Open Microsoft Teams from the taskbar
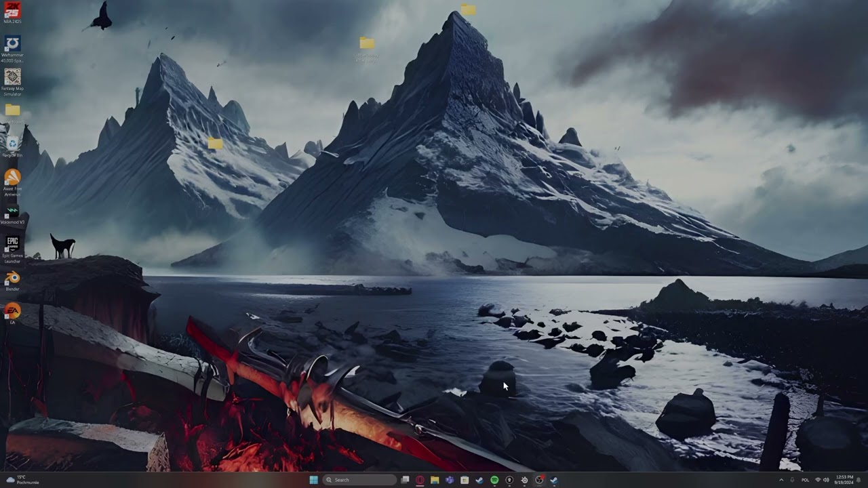Screen dimensions: 868x488 [x=450, y=480]
